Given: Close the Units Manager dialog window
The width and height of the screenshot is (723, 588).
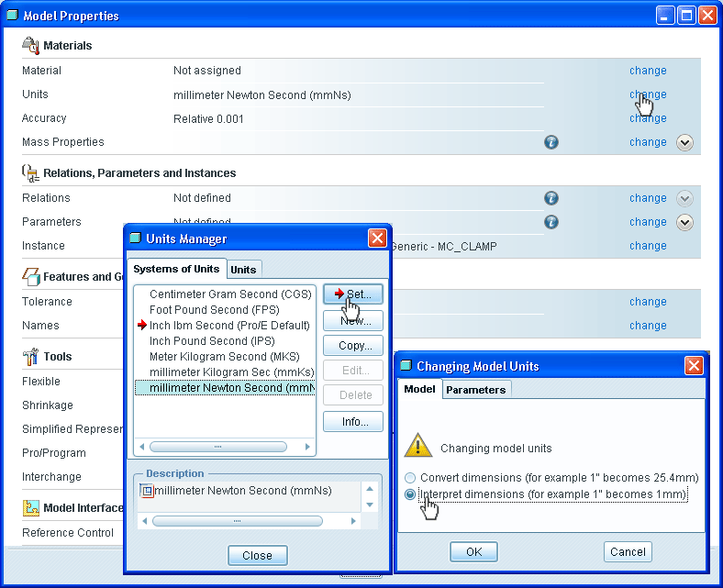Looking at the screenshot, I should pyautogui.click(x=377, y=239).
